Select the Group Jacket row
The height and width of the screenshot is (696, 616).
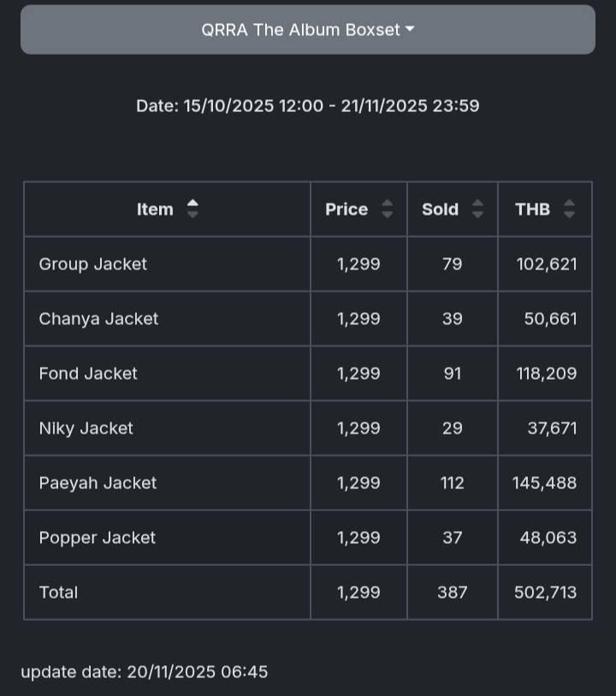(x=93, y=264)
